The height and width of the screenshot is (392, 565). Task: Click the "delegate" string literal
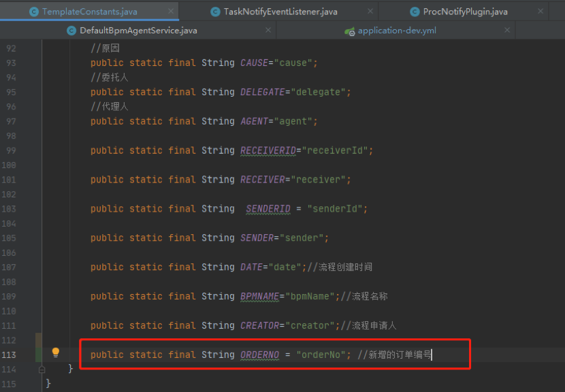point(318,92)
